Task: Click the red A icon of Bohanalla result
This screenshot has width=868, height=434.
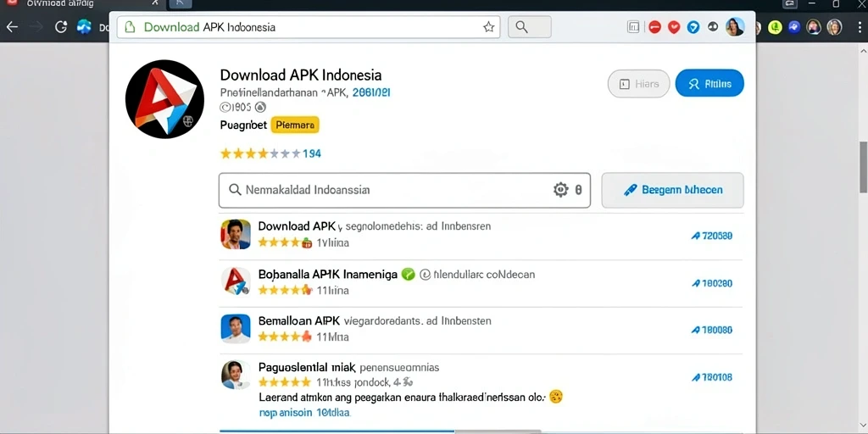Action: (236, 281)
